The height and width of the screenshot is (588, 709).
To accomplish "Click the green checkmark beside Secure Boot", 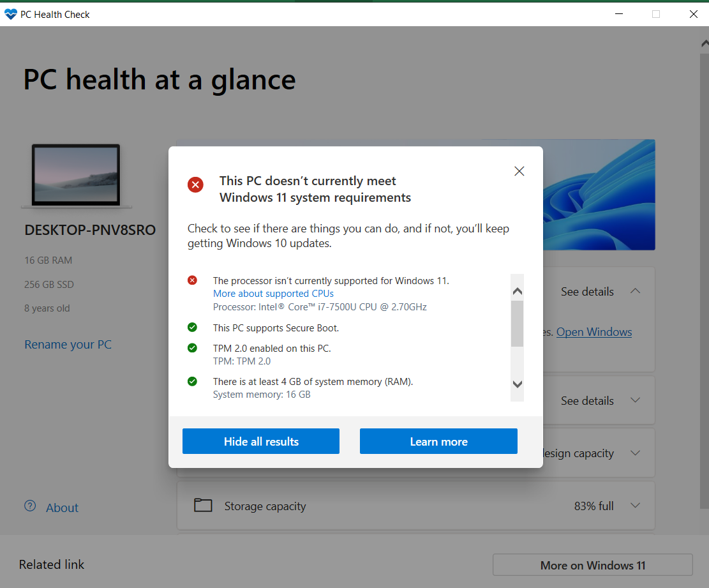I will pos(193,327).
